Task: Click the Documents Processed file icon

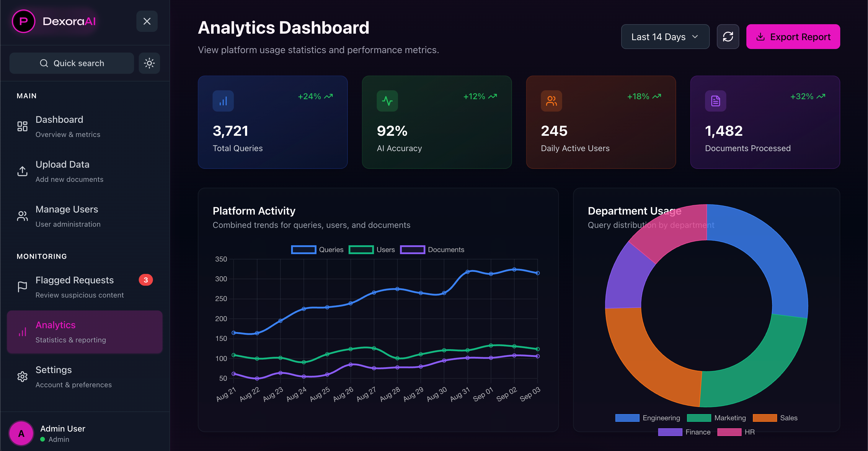Action: (715, 101)
